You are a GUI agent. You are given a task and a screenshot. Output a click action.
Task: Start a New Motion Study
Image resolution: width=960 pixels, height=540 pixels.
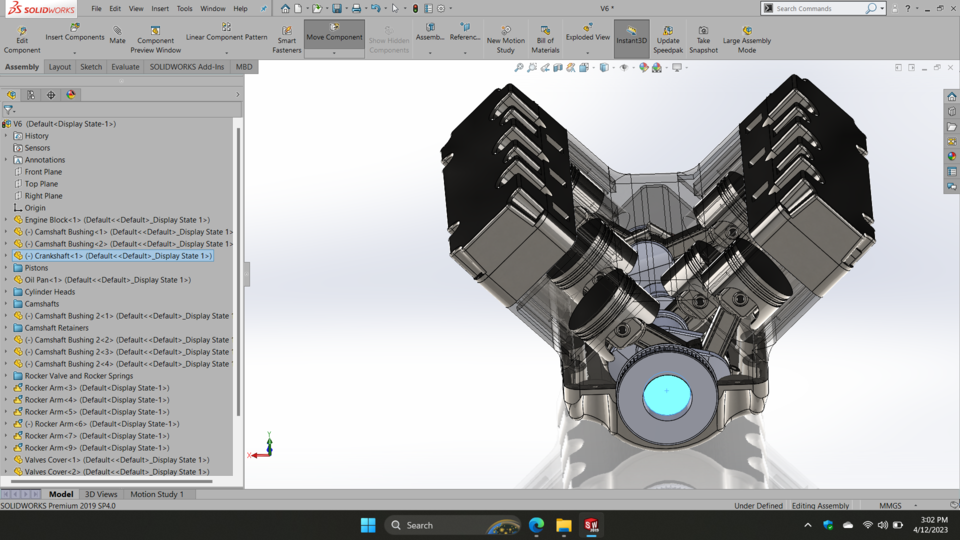click(506, 40)
